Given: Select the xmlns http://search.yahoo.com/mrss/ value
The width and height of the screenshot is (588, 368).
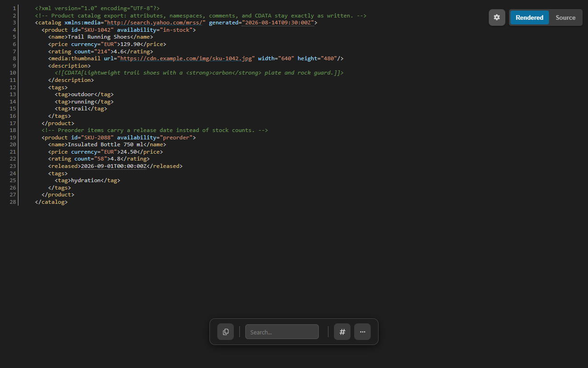Looking at the screenshot, I should pos(154,23).
